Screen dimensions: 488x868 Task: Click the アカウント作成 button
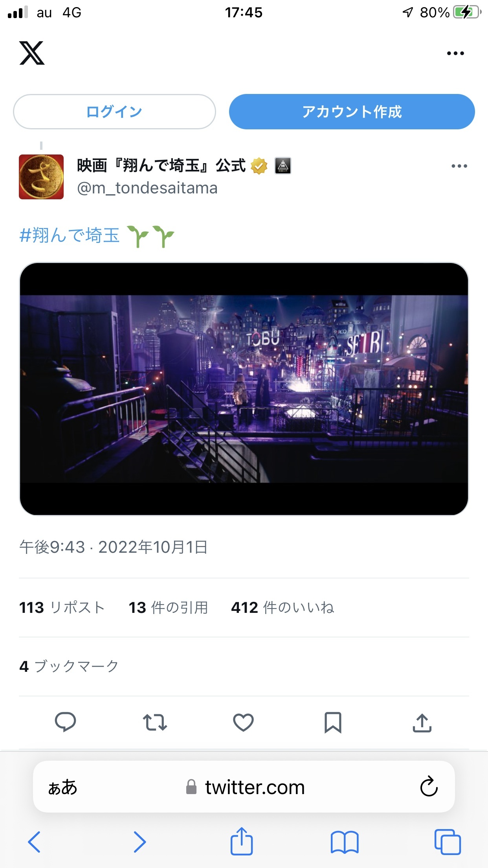(352, 112)
